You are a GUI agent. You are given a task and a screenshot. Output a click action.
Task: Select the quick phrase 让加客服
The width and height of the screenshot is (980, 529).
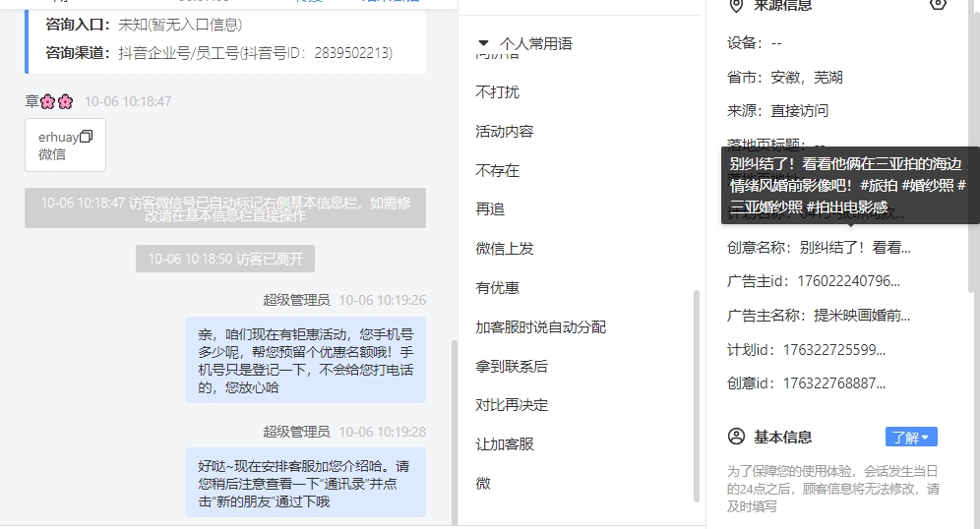click(x=505, y=444)
